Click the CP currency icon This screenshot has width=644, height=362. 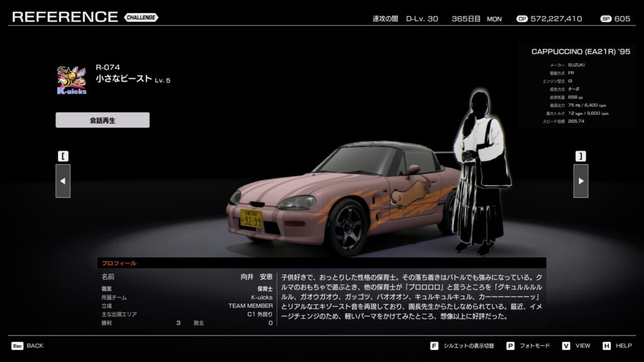pyautogui.click(x=522, y=19)
